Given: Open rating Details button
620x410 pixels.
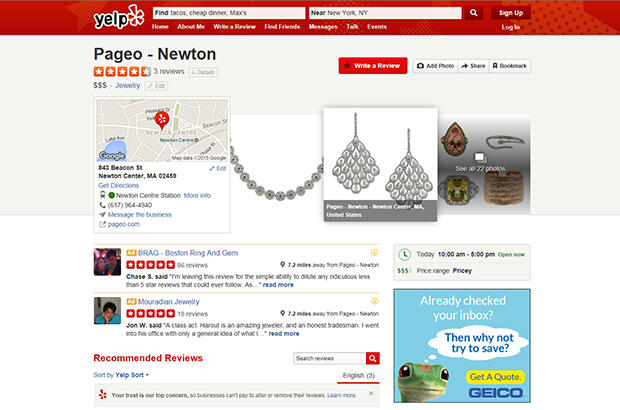Looking at the screenshot, I should coord(202,72).
